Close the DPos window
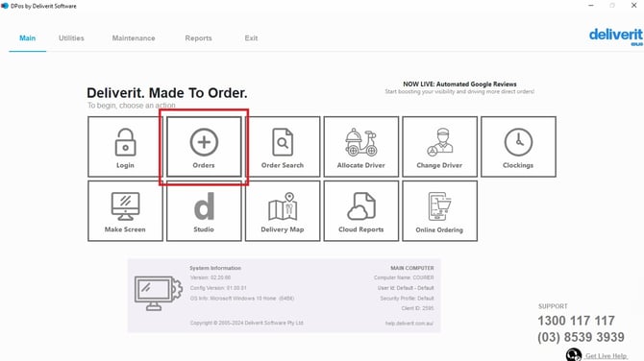 [x=633, y=6]
